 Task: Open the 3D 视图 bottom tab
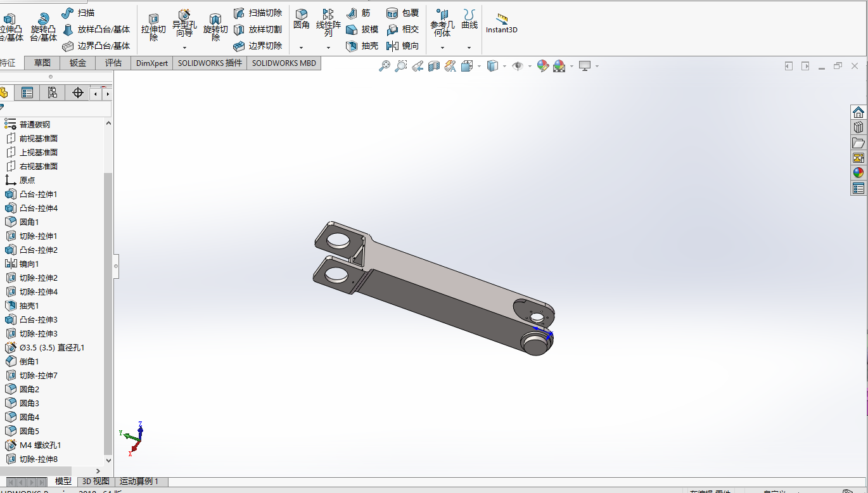pyautogui.click(x=96, y=482)
